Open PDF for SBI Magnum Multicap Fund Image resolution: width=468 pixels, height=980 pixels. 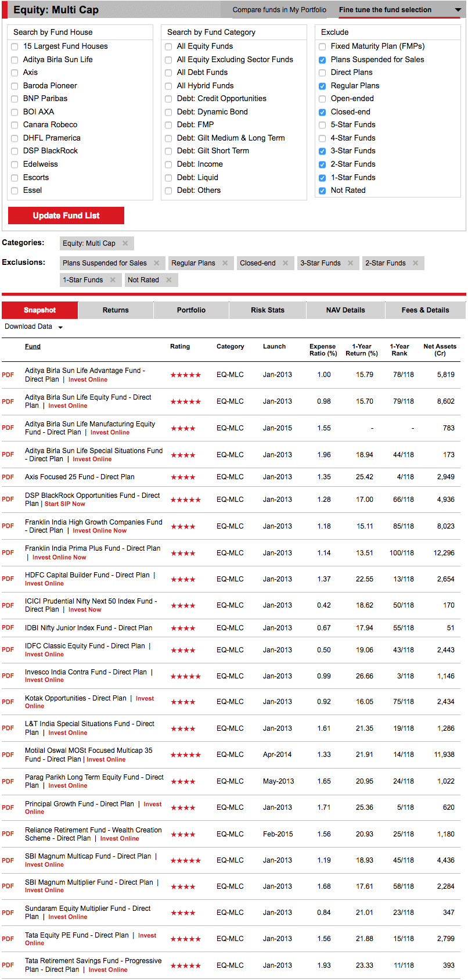click(8, 861)
